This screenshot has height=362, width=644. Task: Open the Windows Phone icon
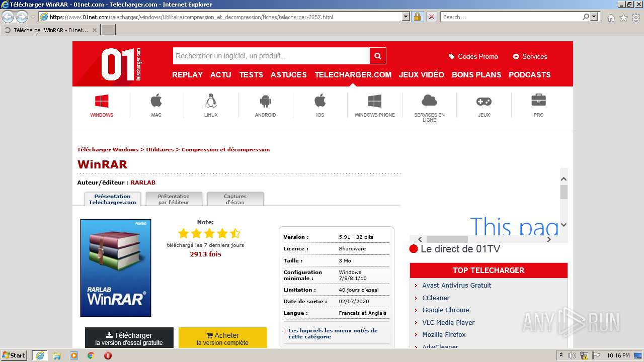click(375, 101)
